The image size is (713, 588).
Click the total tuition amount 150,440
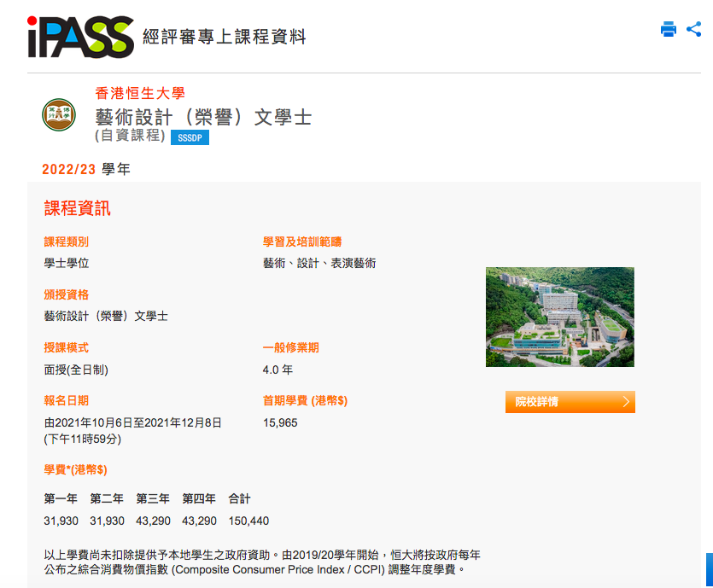point(248,521)
